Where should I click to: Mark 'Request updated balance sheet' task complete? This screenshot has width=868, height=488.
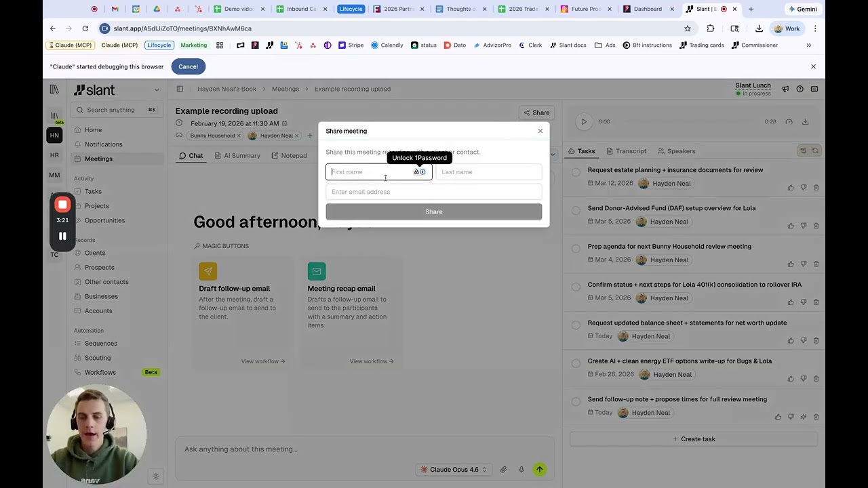point(576,325)
